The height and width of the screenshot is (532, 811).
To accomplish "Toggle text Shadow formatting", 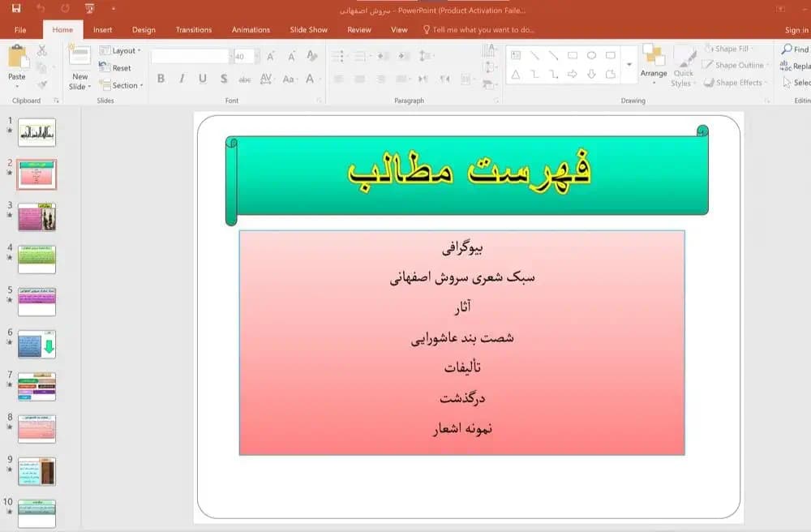I will click(x=224, y=79).
